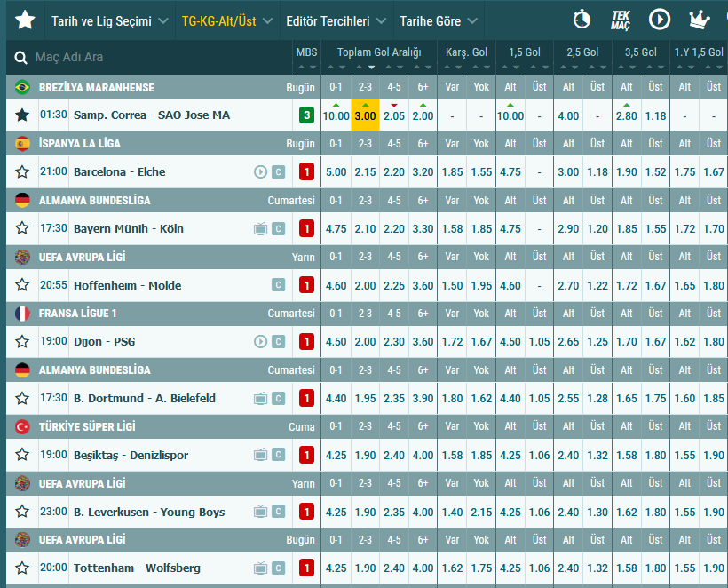The width and height of the screenshot is (728, 588).
Task: Click the Maç Adı Ara search field
Action: (154, 57)
